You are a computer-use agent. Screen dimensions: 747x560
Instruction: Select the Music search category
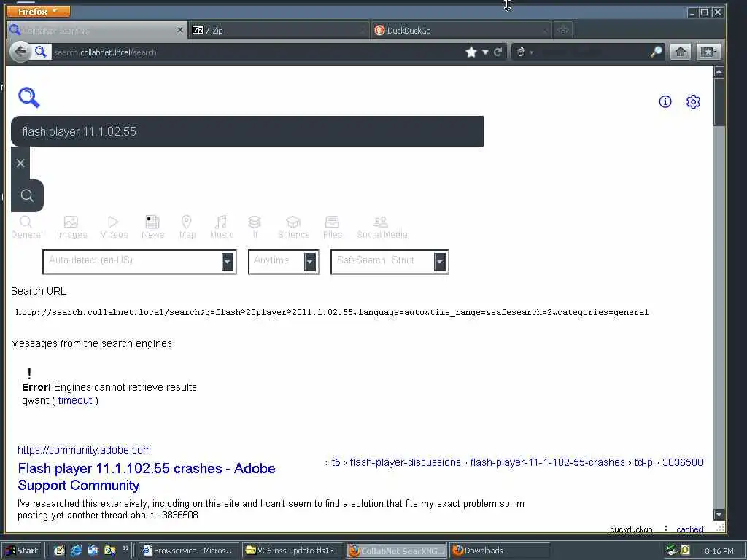[221, 227]
